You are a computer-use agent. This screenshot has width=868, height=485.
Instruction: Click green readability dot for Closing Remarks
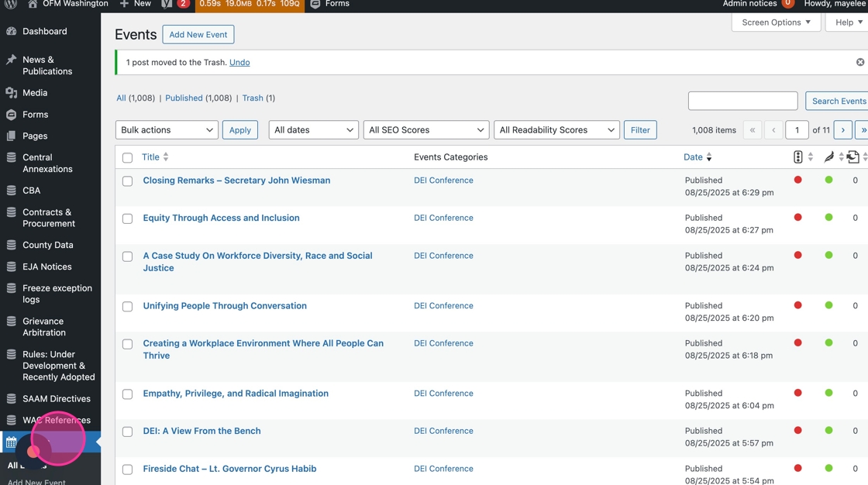828,180
